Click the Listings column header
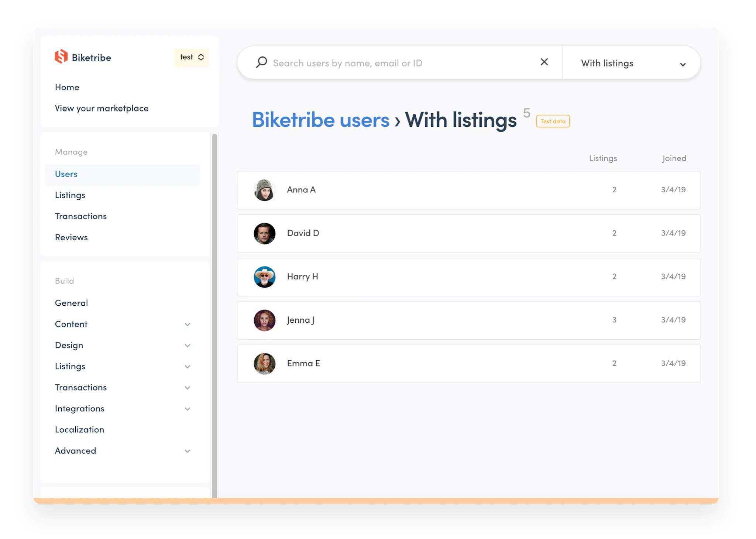 (603, 158)
